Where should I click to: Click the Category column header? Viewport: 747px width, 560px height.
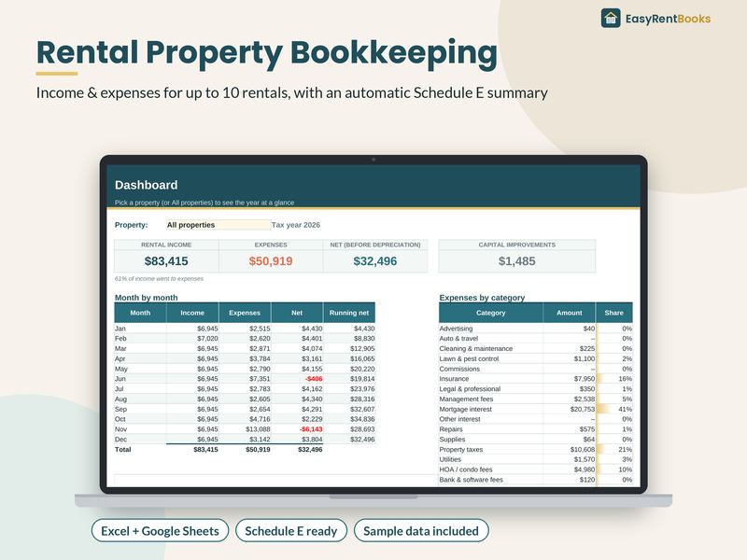[491, 313]
